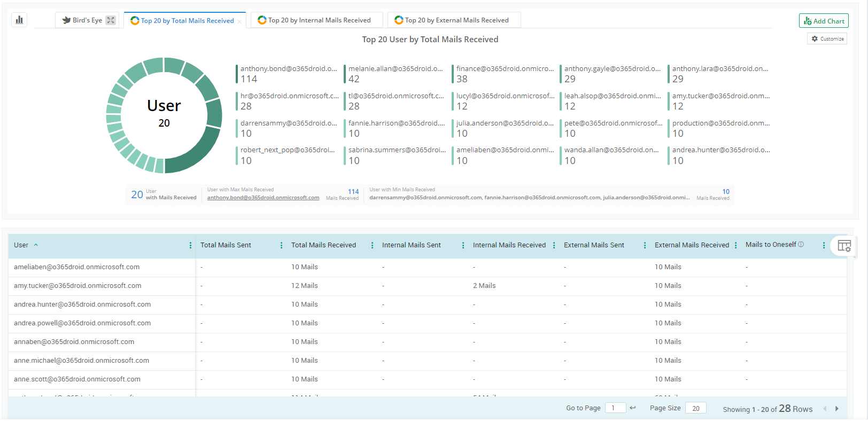Click the 20 User with Mails Received summary
Image resolution: width=868 pixels, height=421 pixels.
(x=164, y=194)
